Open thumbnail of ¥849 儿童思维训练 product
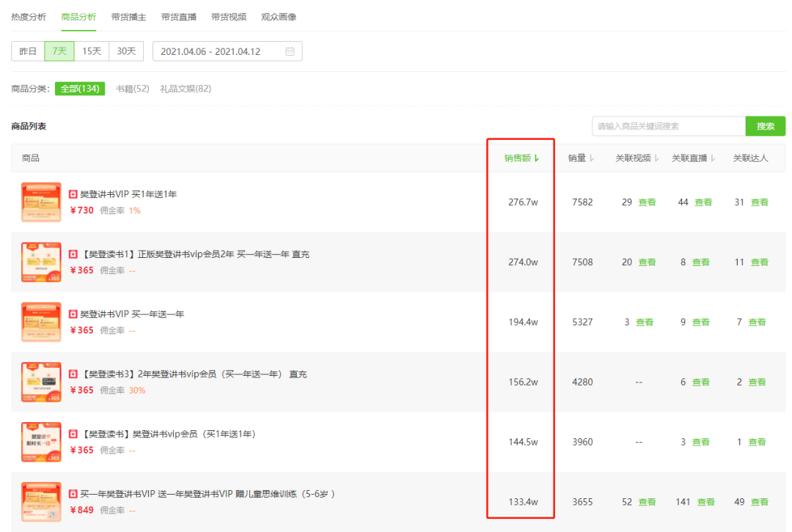This screenshot has height=532, width=792. point(41,502)
